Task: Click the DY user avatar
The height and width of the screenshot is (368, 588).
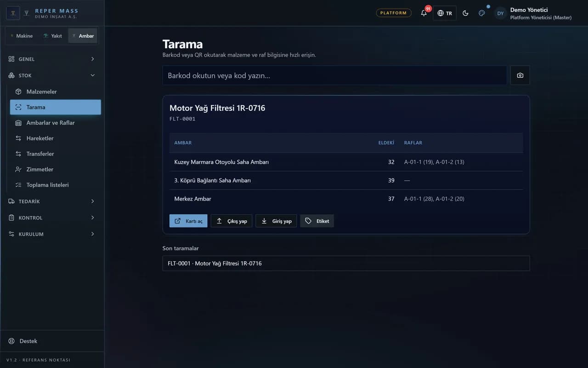Action: pos(501,13)
